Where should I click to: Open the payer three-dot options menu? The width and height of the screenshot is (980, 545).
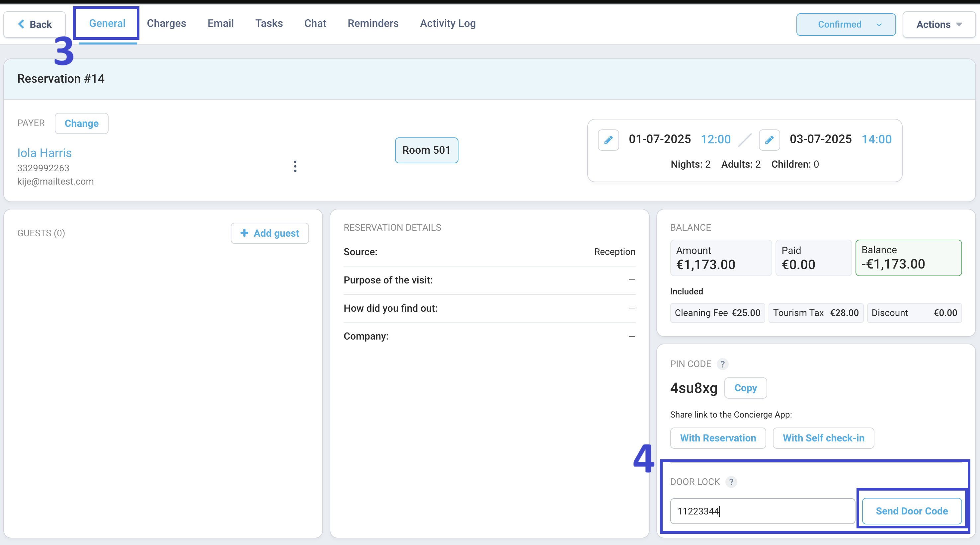[295, 166]
